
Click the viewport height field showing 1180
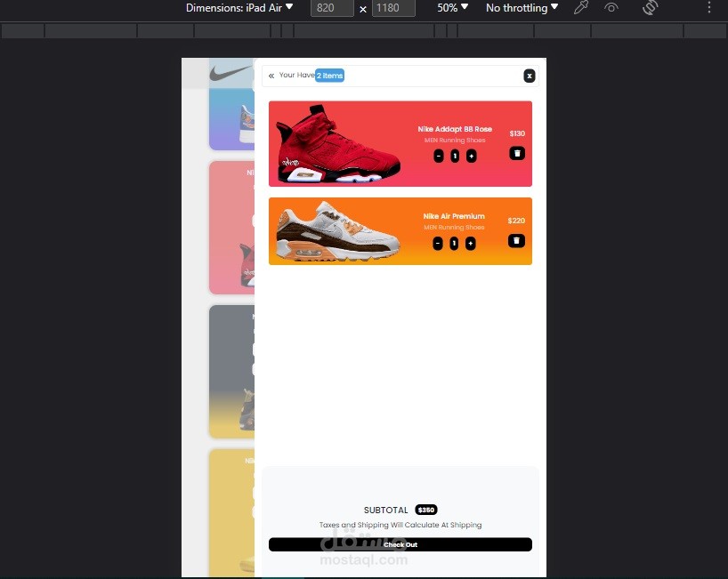pos(393,8)
